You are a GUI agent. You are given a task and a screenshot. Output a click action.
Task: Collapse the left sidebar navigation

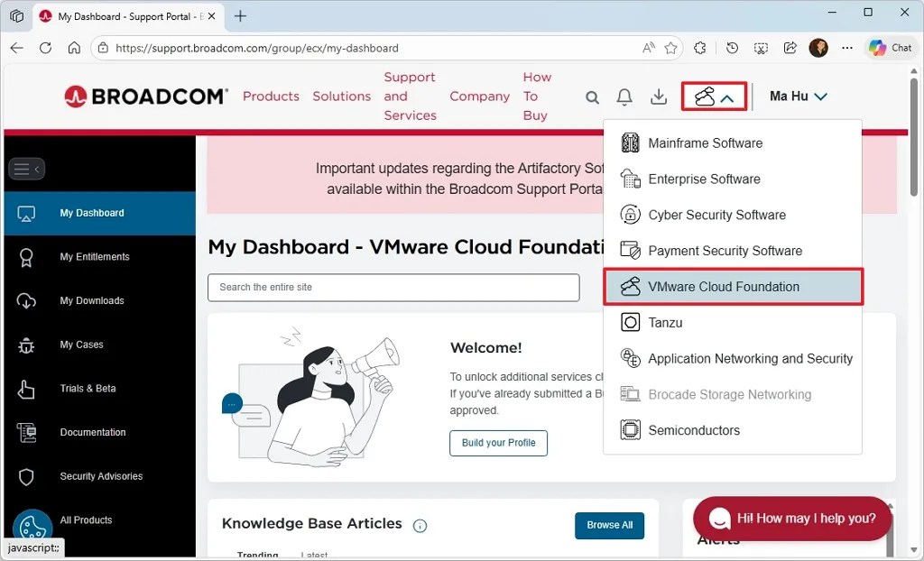pyautogui.click(x=27, y=169)
